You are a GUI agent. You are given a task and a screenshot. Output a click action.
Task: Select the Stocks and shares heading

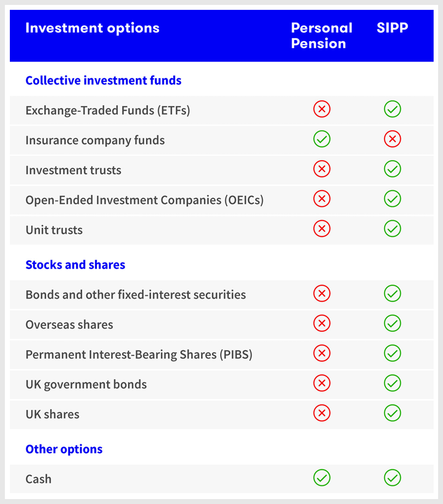click(75, 265)
